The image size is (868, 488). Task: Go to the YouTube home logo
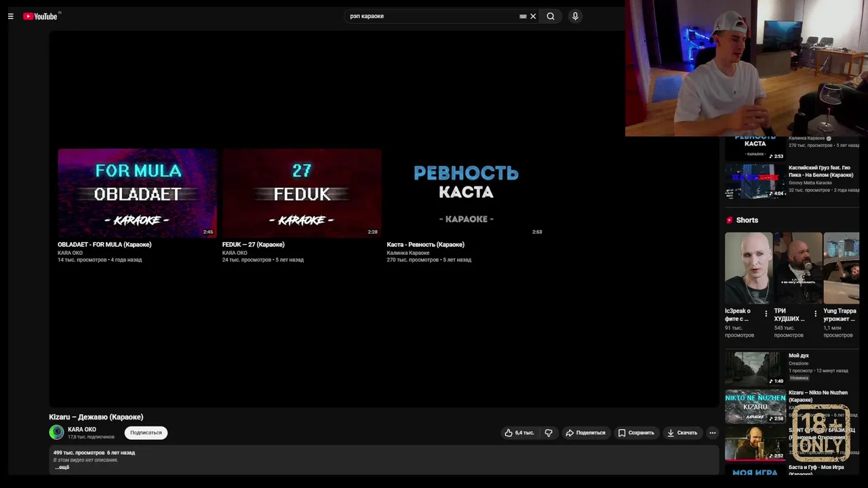point(41,16)
